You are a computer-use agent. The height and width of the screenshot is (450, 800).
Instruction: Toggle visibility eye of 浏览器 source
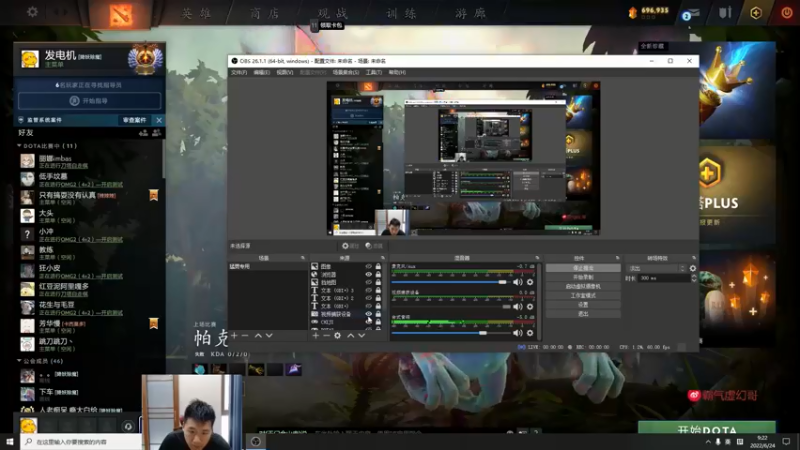point(368,274)
